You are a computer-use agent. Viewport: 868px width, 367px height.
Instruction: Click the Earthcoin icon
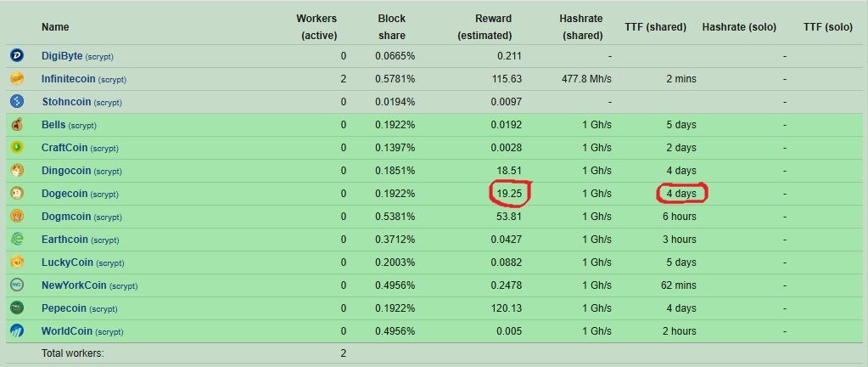[17, 240]
